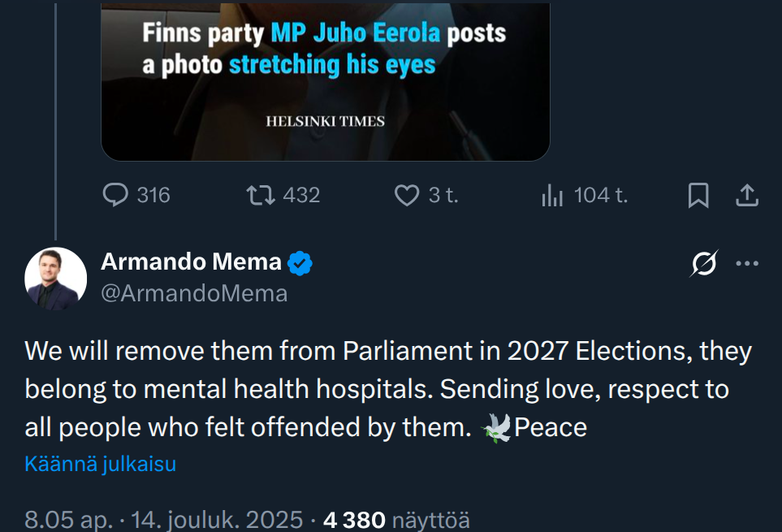Open replies via the comment bubble icon

(x=117, y=195)
